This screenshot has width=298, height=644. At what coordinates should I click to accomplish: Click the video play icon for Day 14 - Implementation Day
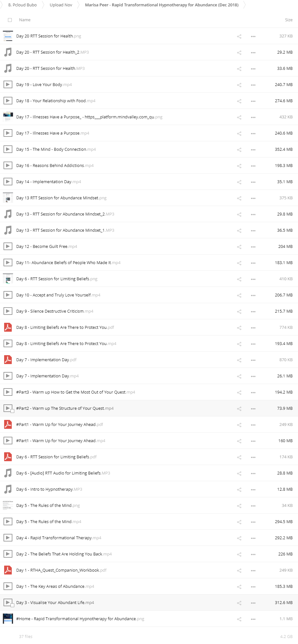8,182
